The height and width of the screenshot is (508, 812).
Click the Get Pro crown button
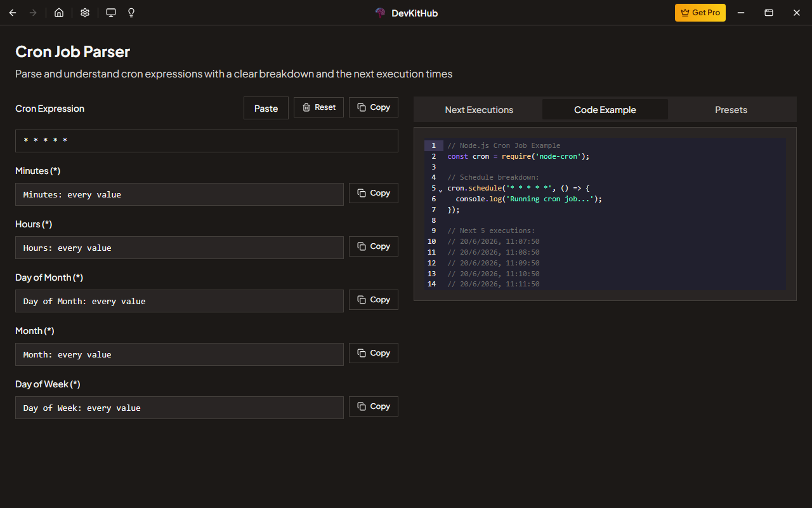coord(700,13)
